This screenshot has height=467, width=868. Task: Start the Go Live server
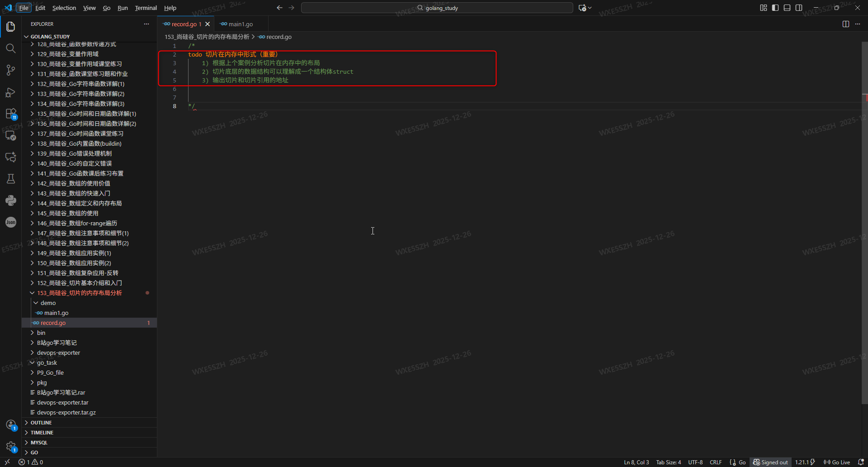[x=837, y=462]
